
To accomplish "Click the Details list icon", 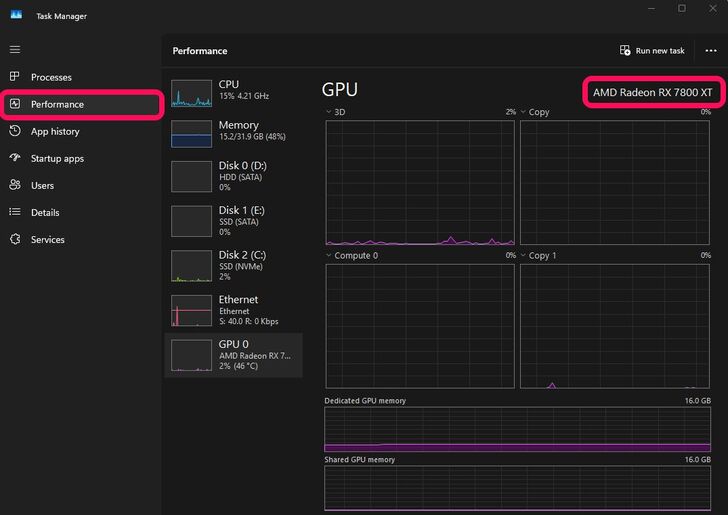I will 15,212.
